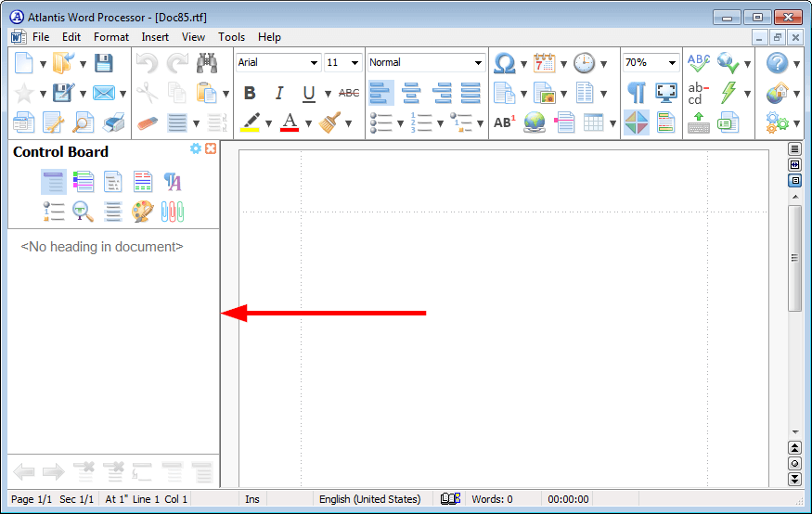Click the eraser clear formatting icon
812x514 pixels.
pos(148,122)
